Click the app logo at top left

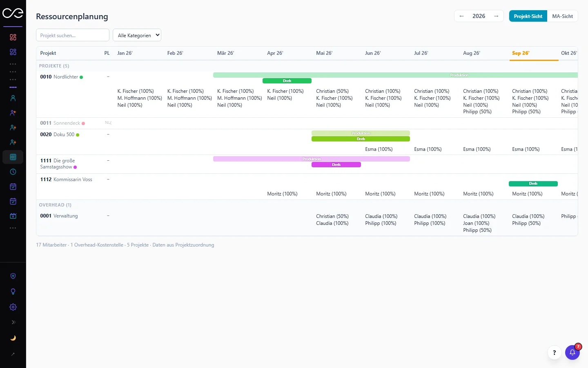(13, 13)
